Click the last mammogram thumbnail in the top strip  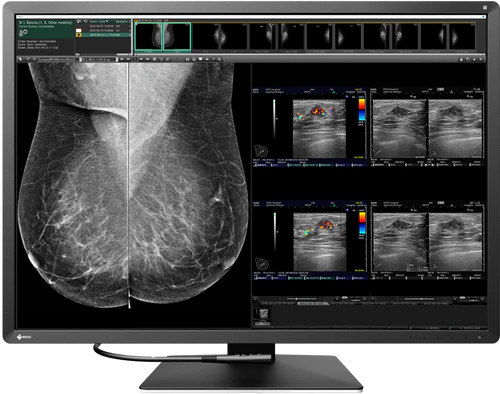pyautogui.click(x=463, y=36)
